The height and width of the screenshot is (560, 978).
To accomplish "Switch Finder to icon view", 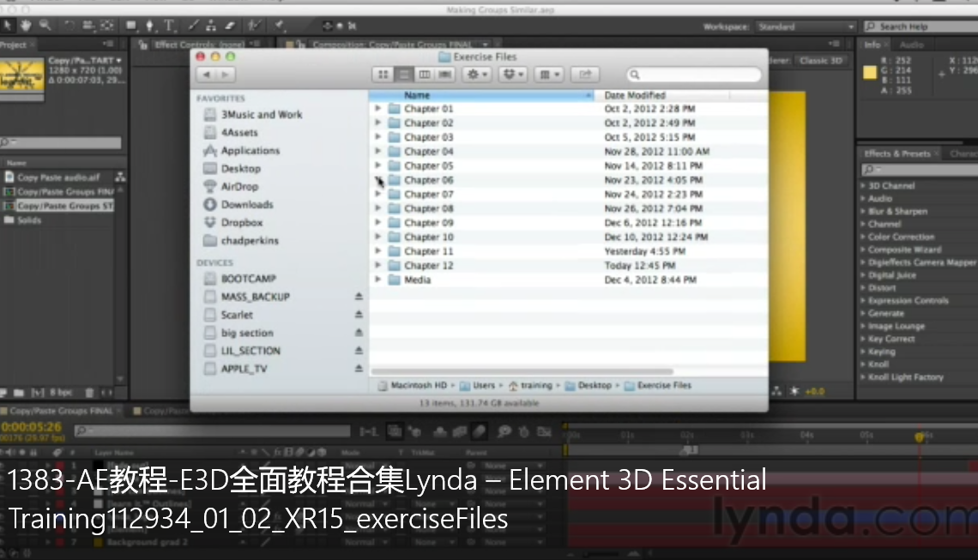I will pos(383,75).
